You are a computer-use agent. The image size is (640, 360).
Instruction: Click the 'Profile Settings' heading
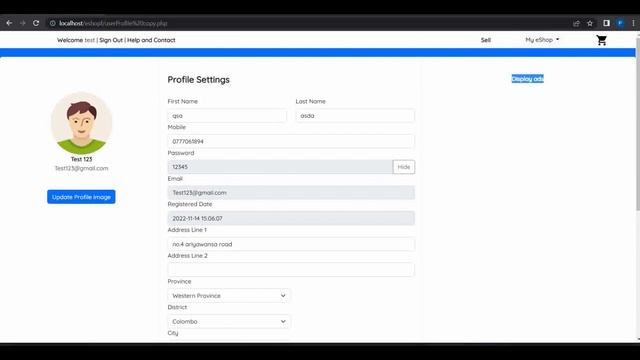(x=198, y=80)
